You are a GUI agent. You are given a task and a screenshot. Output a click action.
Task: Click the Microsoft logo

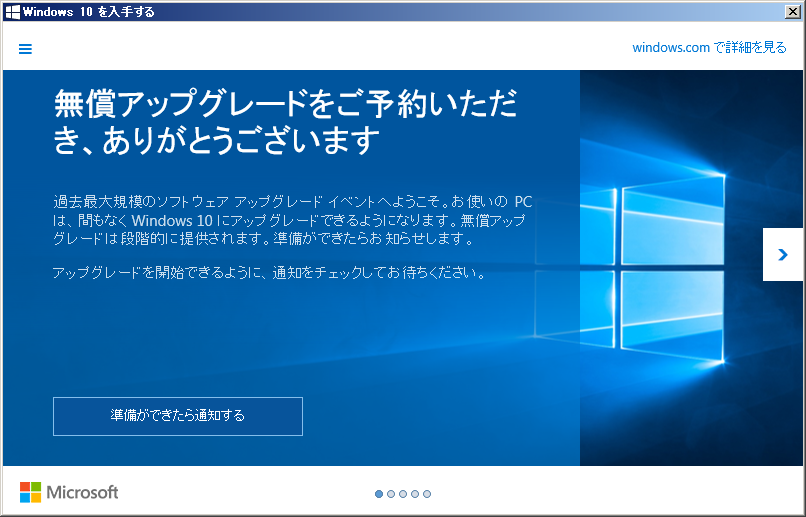pyautogui.click(x=69, y=492)
